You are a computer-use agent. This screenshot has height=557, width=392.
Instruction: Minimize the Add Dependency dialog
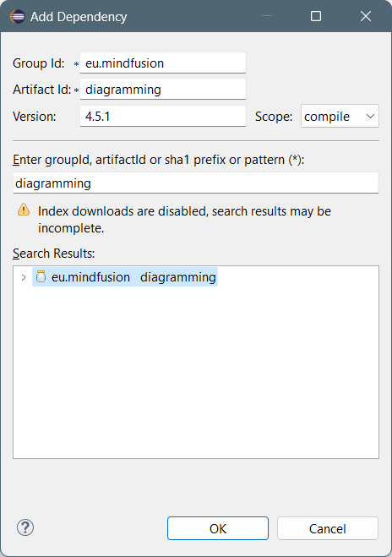tap(267, 16)
